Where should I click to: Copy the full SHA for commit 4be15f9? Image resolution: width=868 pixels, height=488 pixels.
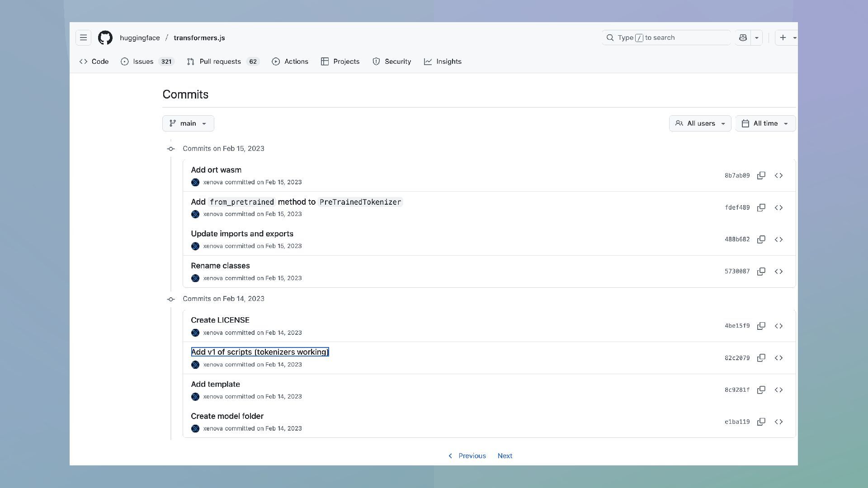click(761, 326)
